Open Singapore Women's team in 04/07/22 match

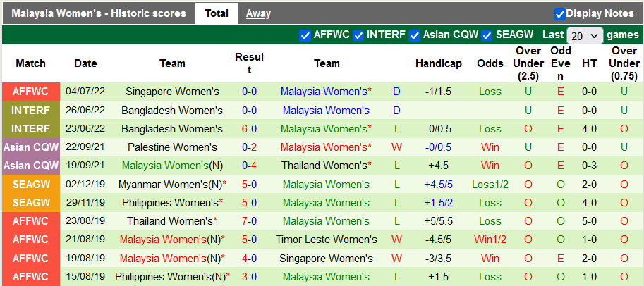[172, 92]
